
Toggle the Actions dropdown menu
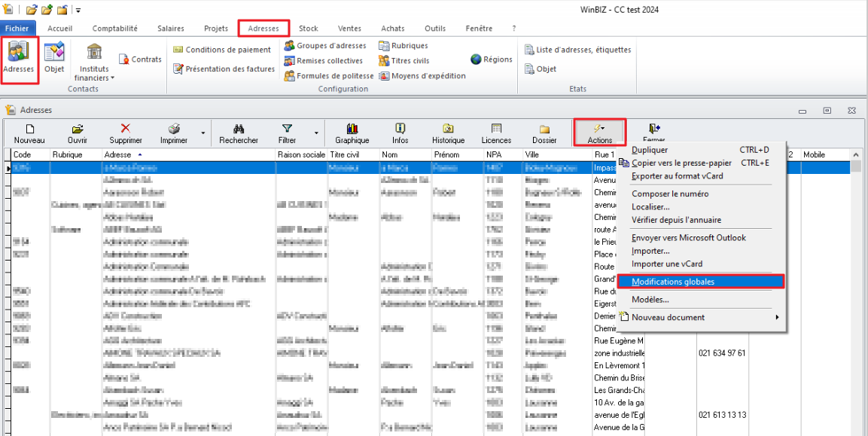tap(600, 133)
